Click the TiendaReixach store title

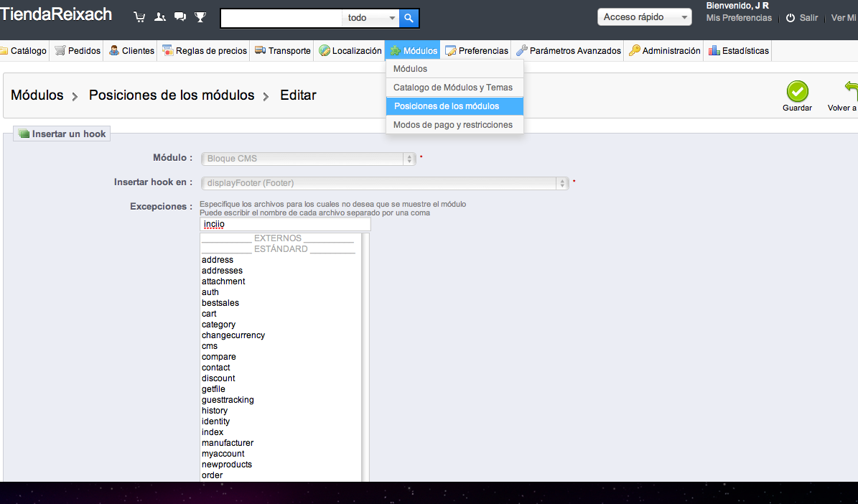56,15
